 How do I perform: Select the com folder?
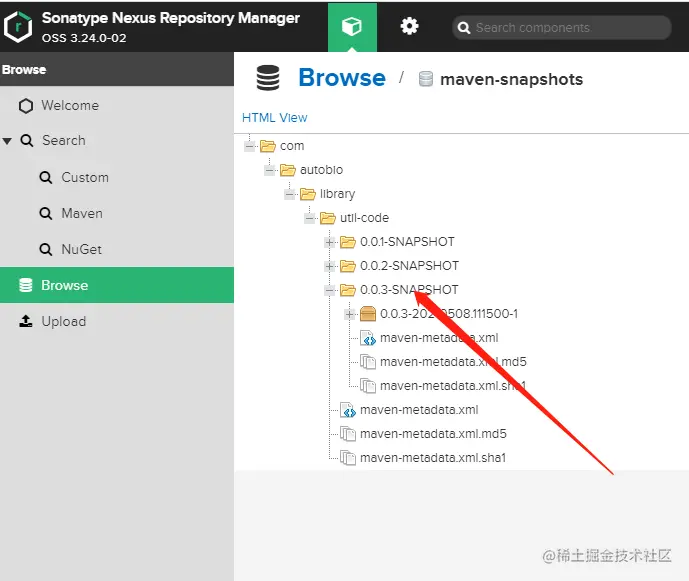click(x=292, y=146)
